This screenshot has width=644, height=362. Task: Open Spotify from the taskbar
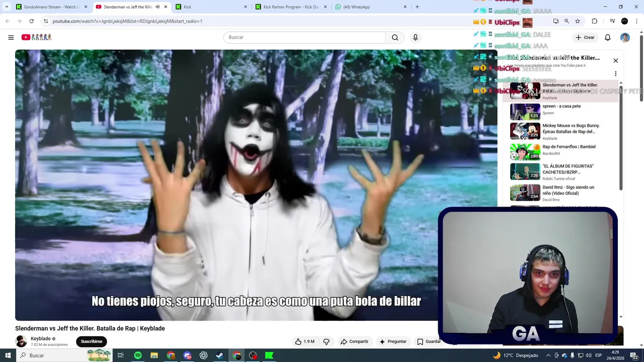click(138, 355)
